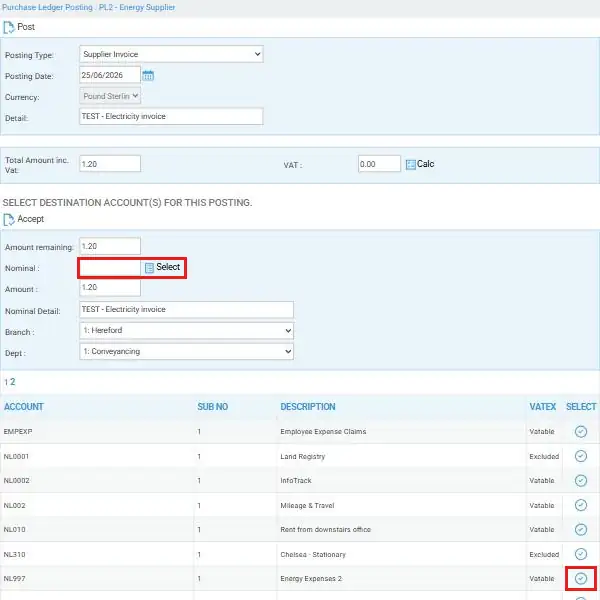Click the NL002 account code
The height and width of the screenshot is (600, 600).
(15, 505)
